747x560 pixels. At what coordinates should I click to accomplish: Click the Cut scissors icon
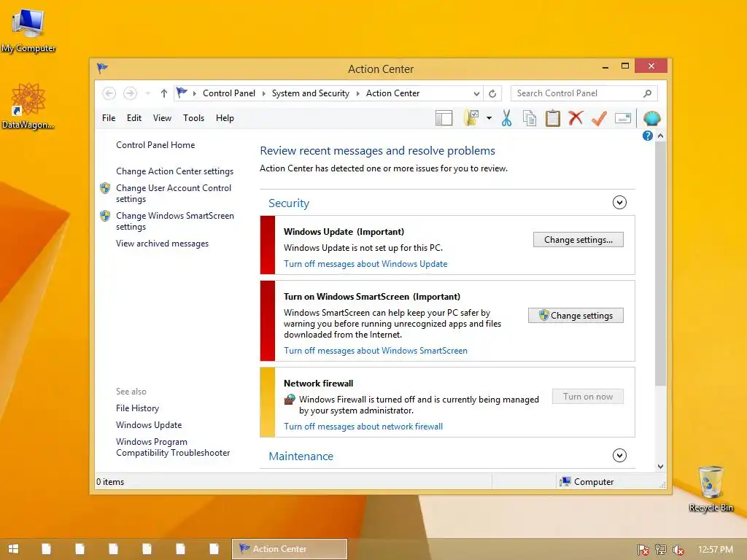coord(506,118)
